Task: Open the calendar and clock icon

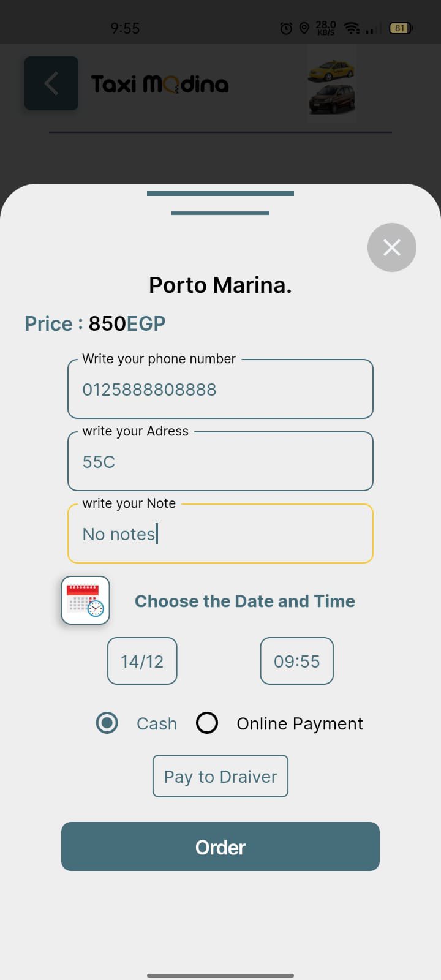Action: coord(86,600)
